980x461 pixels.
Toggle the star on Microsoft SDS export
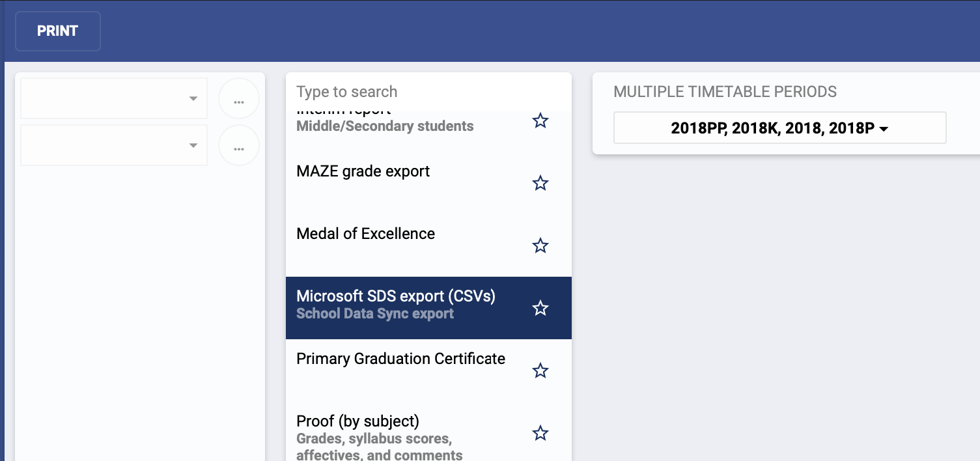click(x=540, y=308)
